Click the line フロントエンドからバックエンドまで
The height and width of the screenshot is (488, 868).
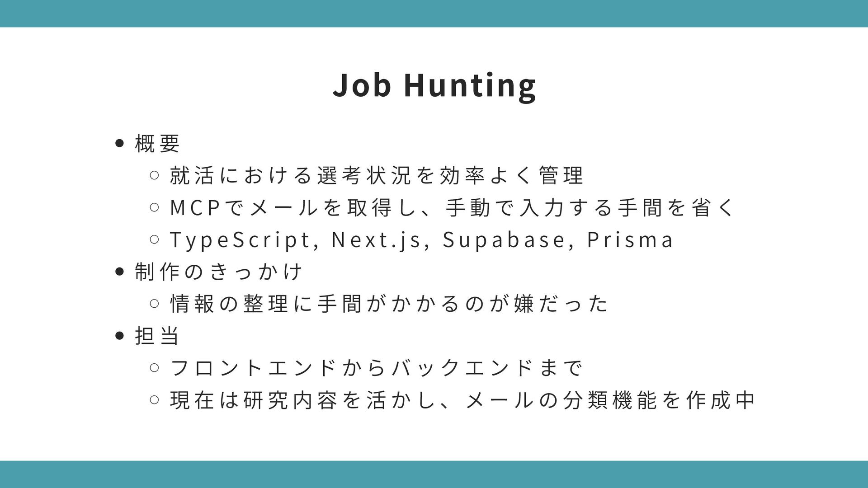pos(376,368)
